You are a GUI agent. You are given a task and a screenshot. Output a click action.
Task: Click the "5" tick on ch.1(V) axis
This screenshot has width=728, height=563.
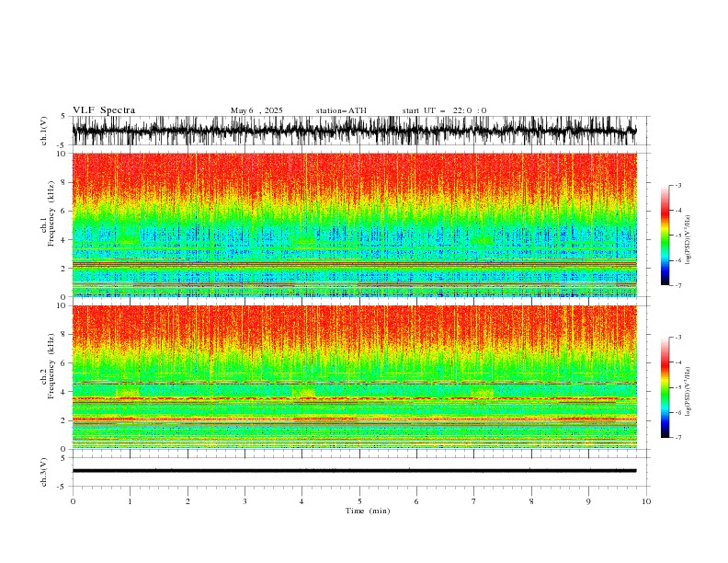click(63, 116)
